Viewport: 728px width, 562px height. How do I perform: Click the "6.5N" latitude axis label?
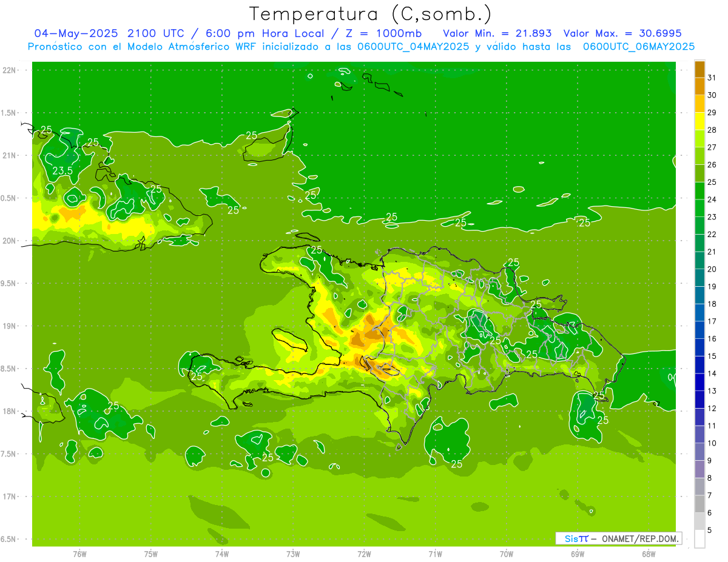click(9, 540)
